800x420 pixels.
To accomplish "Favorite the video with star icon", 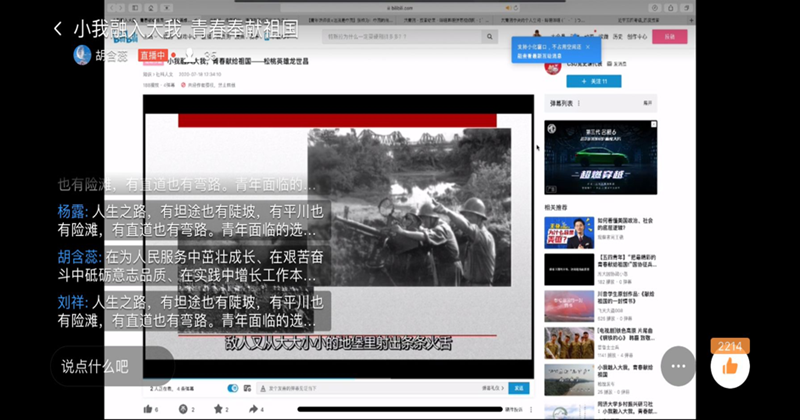I will point(218,409).
